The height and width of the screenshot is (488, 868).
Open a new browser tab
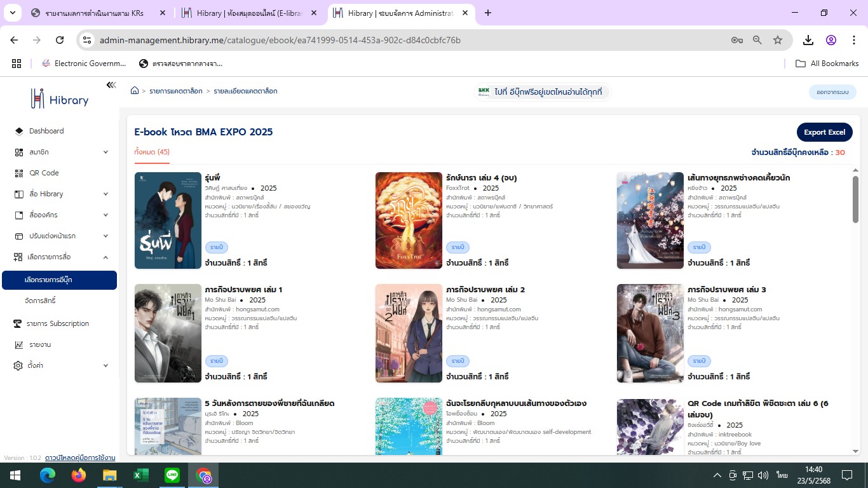click(488, 13)
